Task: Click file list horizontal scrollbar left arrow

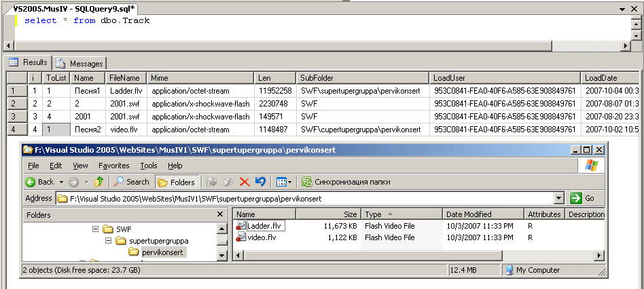Action: point(238,255)
